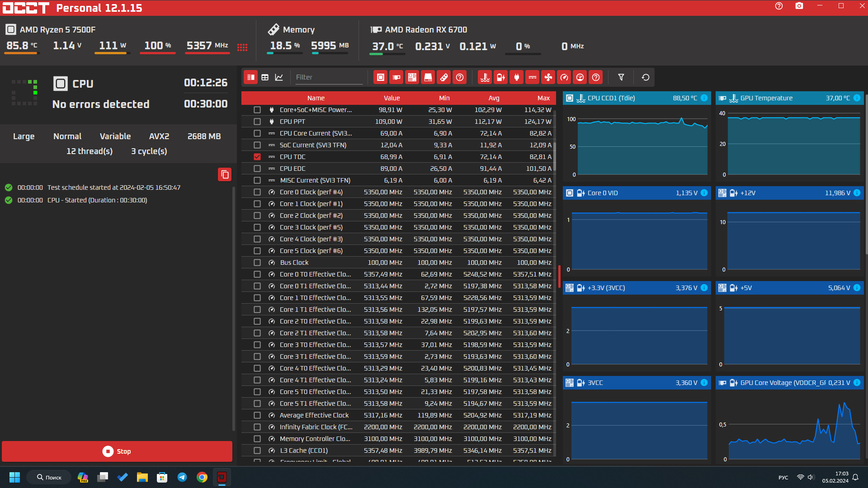Click the reset sensor values icon
The height and width of the screenshot is (488, 868).
[646, 77]
